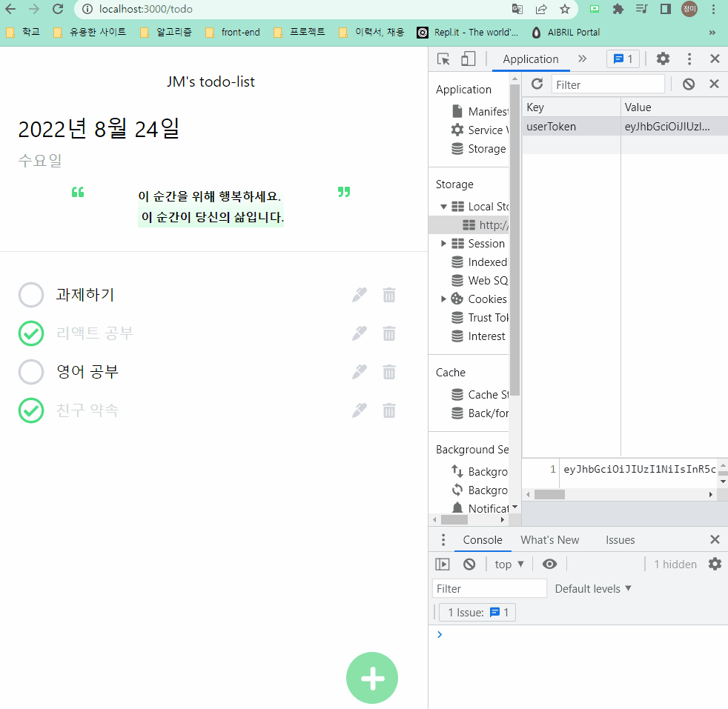Check the 영어 공부 todo circle

(31, 372)
